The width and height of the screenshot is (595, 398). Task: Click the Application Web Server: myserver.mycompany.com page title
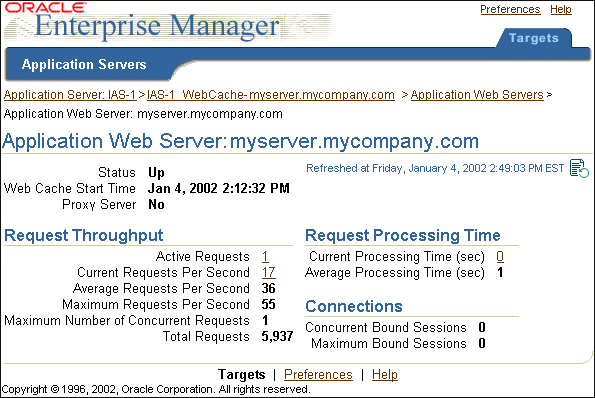click(241, 142)
